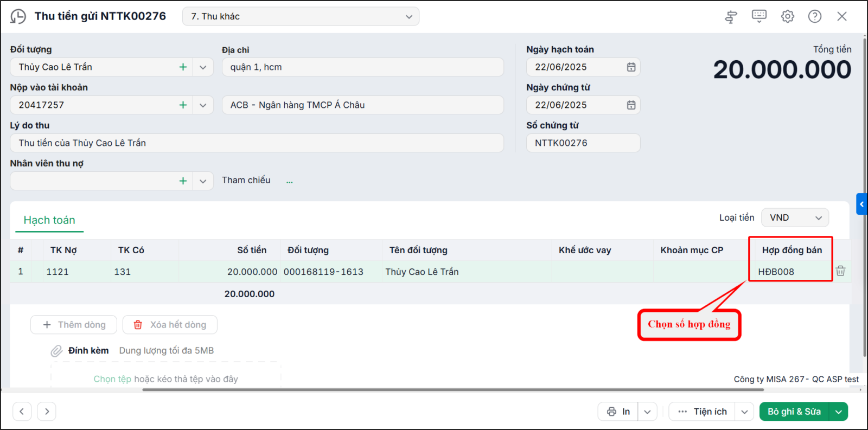Click the Đính kèm paperclip icon

pyautogui.click(x=56, y=351)
